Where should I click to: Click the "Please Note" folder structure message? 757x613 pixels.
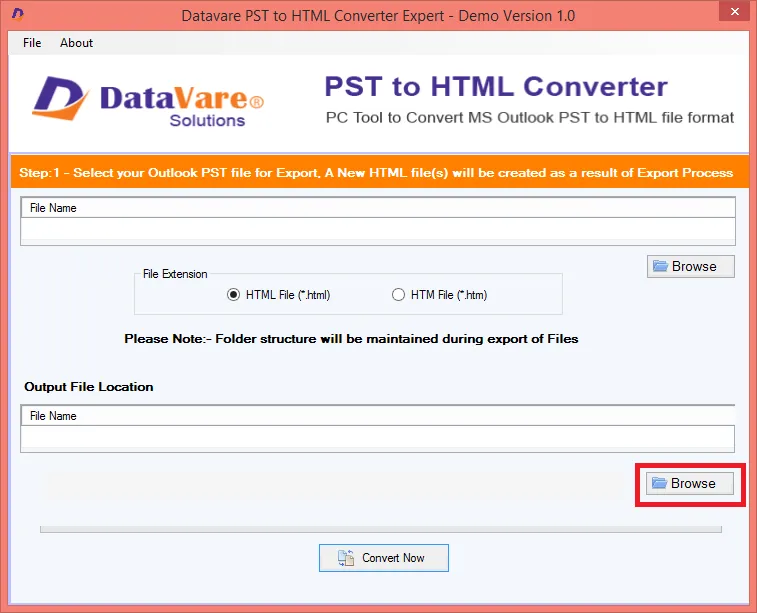(x=351, y=339)
